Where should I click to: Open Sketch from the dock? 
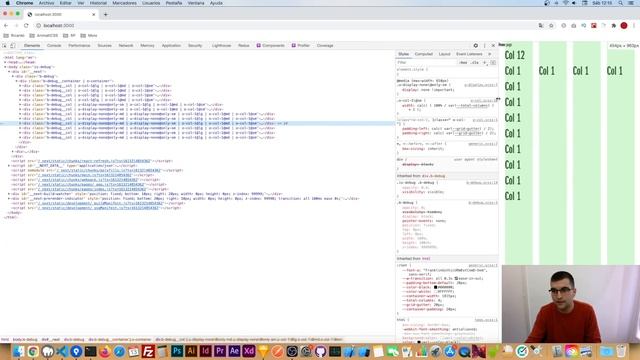tap(263, 351)
